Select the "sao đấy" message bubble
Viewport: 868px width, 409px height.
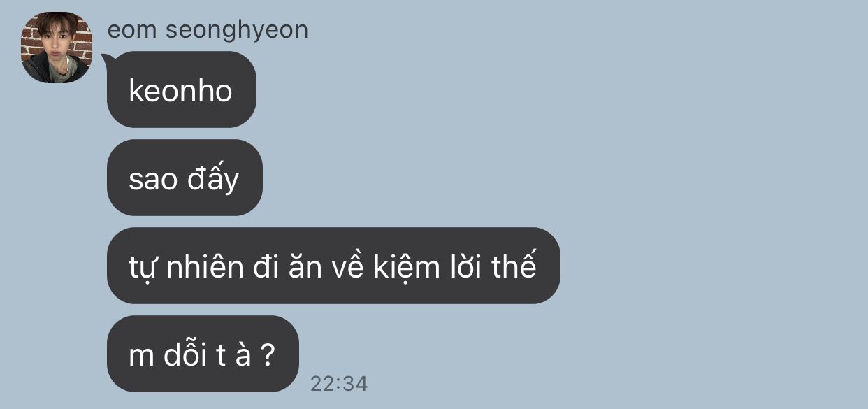tap(185, 178)
